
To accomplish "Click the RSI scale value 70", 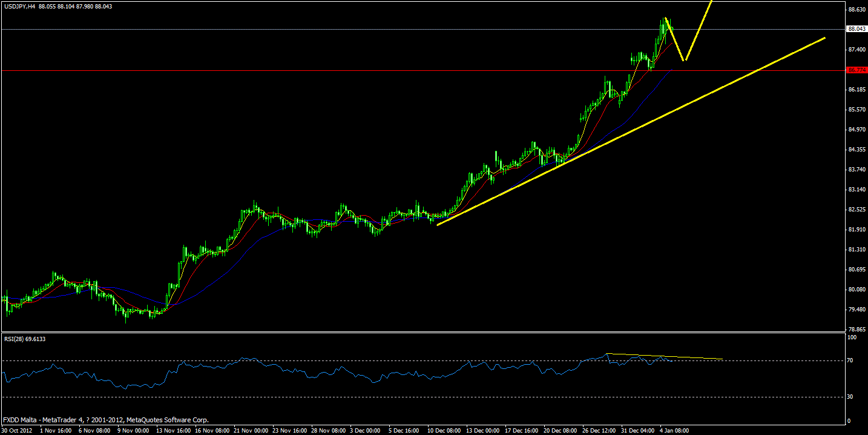I will pyautogui.click(x=850, y=360).
